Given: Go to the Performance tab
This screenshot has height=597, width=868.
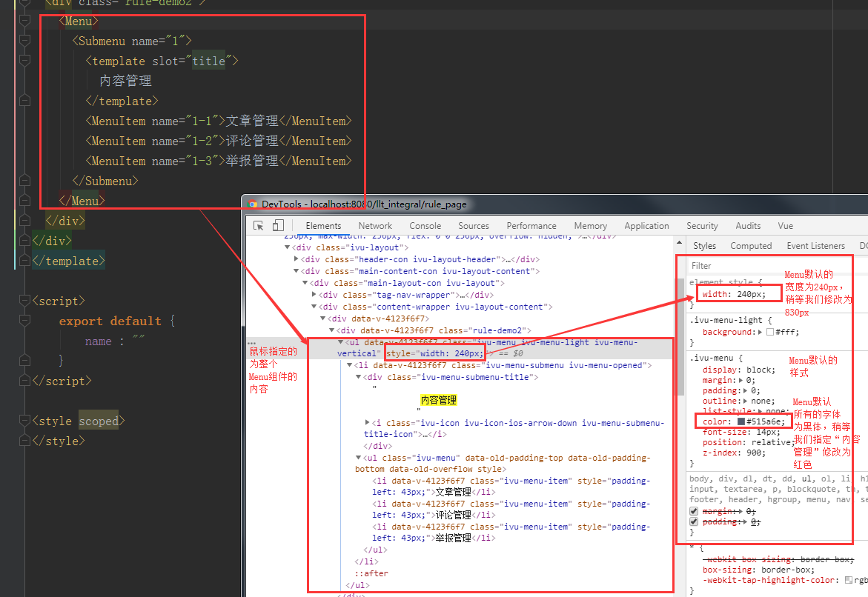Looking at the screenshot, I should tap(531, 226).
